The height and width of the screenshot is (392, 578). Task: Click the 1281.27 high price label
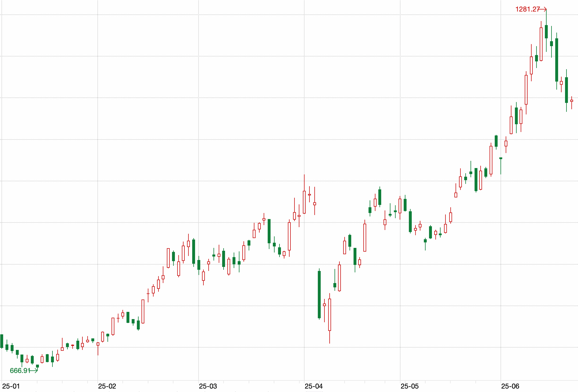click(527, 9)
